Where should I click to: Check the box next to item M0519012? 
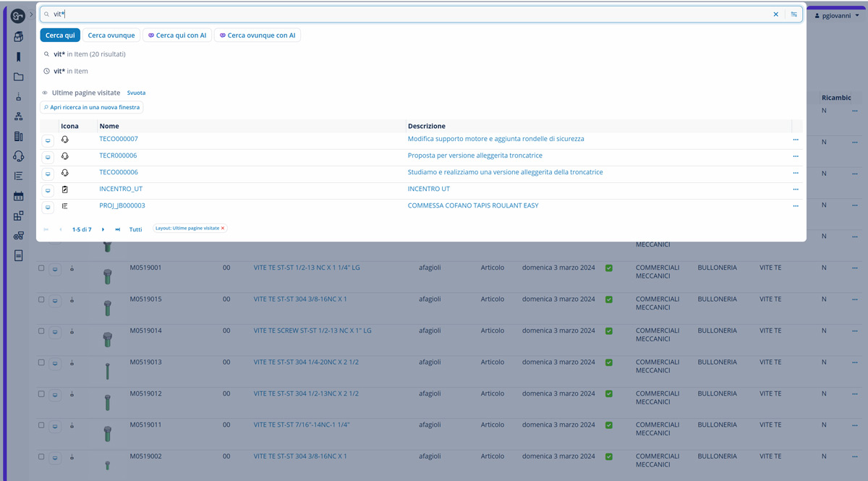41,393
